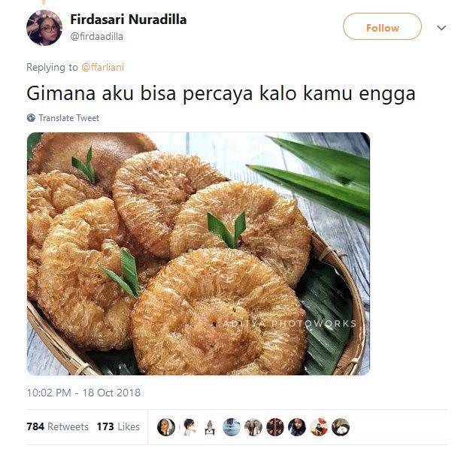This screenshot has width=476, height=452.
Task: Open the chair picture liker avatar
Action: (x=210, y=427)
